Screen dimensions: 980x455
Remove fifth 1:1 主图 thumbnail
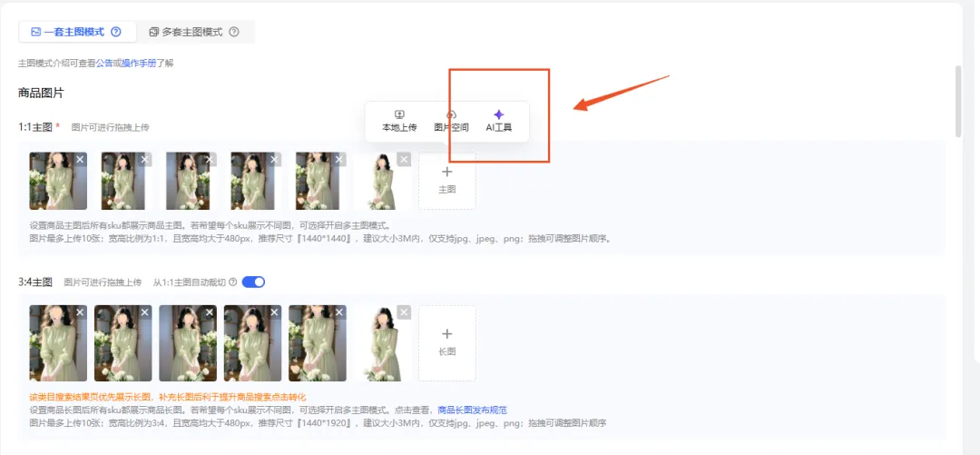[x=340, y=160]
